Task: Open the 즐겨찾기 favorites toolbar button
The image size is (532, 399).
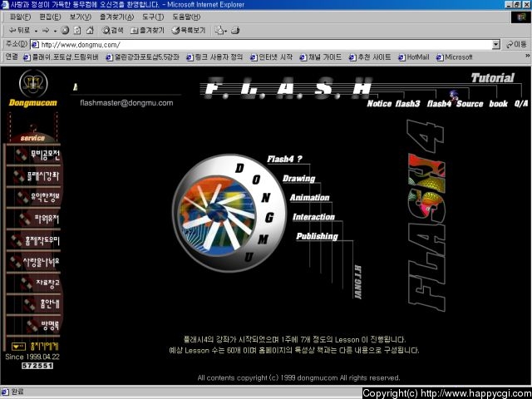Action: click(x=148, y=31)
